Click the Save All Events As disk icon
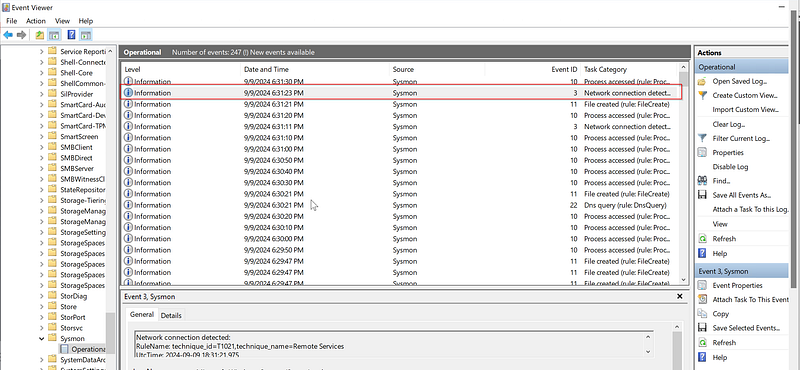 pyautogui.click(x=703, y=195)
